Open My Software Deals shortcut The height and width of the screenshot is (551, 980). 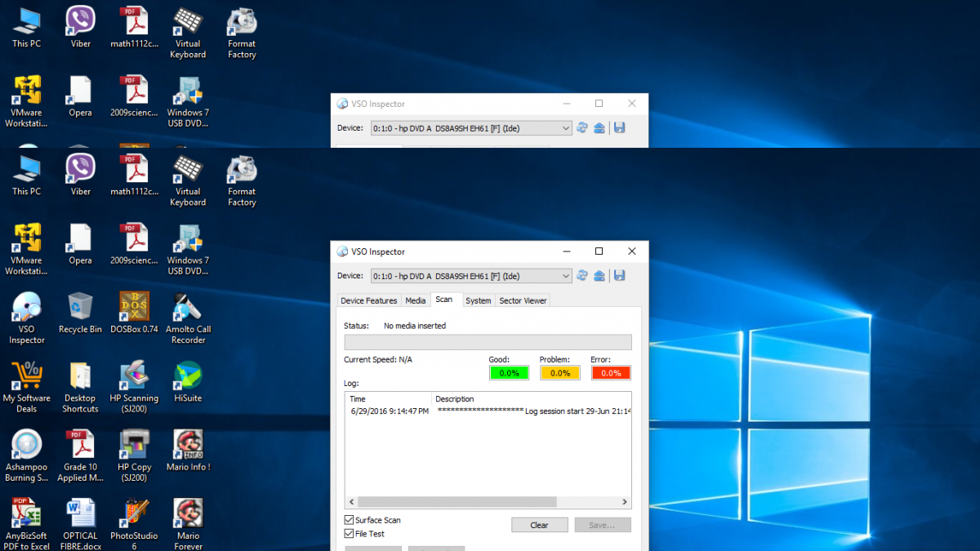(27, 387)
